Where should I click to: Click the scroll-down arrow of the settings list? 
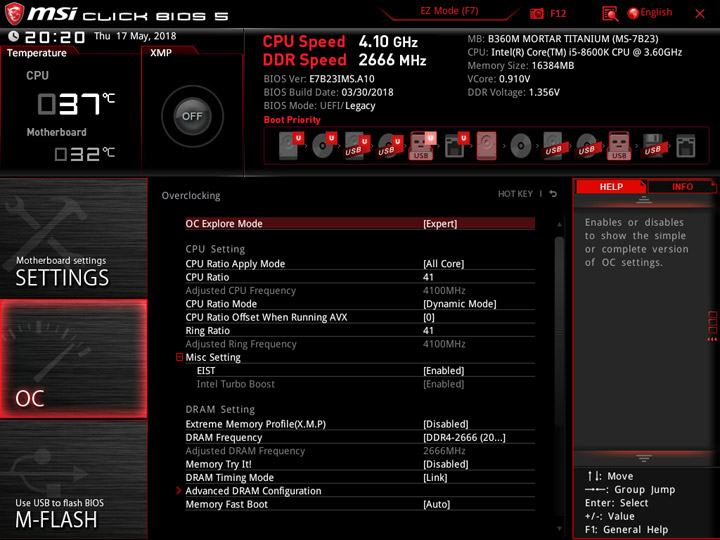point(559,529)
